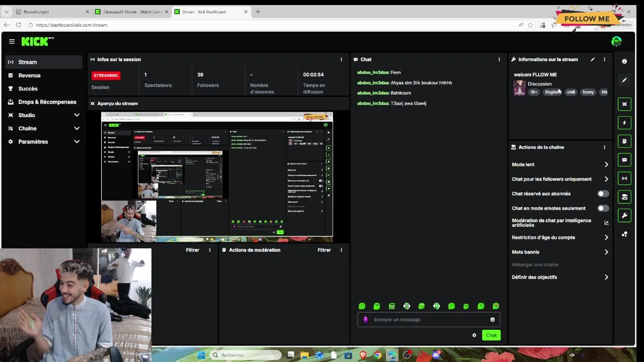644x362 pixels.
Task: Open Windows Start button on taskbar
Action: coord(201,355)
